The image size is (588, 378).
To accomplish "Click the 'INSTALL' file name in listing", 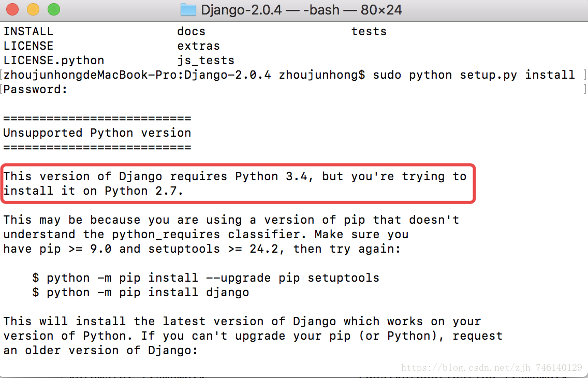I will (28, 32).
